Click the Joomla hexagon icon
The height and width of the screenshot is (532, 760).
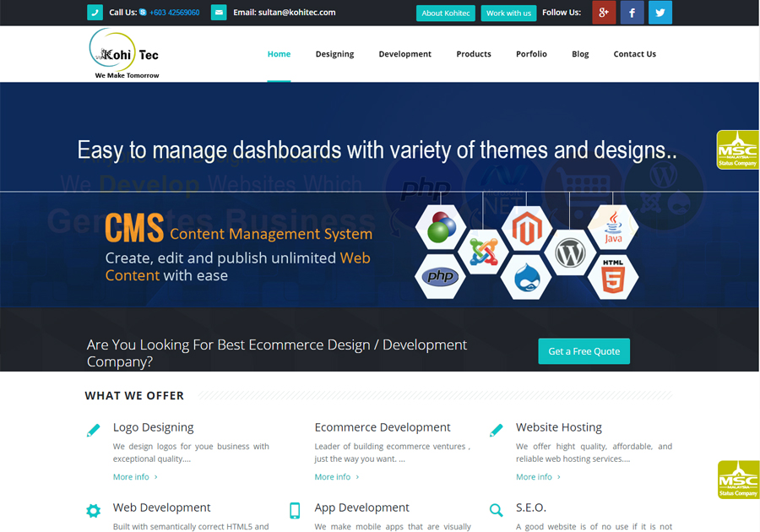pyautogui.click(x=484, y=252)
